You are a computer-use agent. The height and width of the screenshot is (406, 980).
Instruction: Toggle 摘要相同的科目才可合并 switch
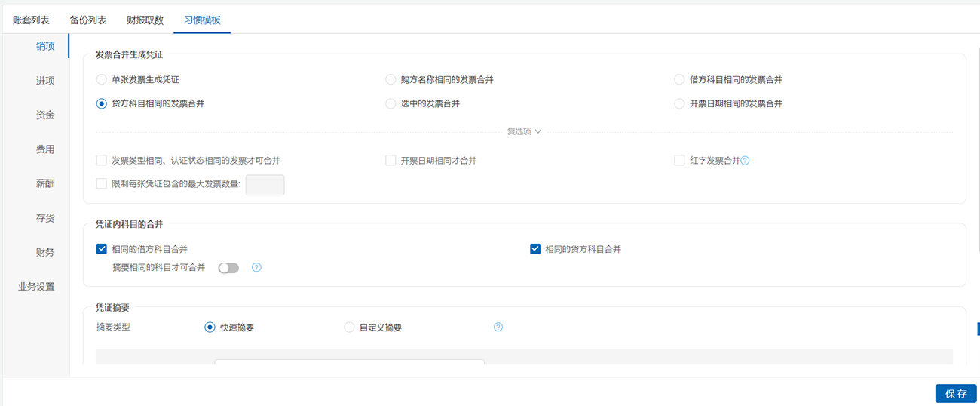[x=228, y=268]
